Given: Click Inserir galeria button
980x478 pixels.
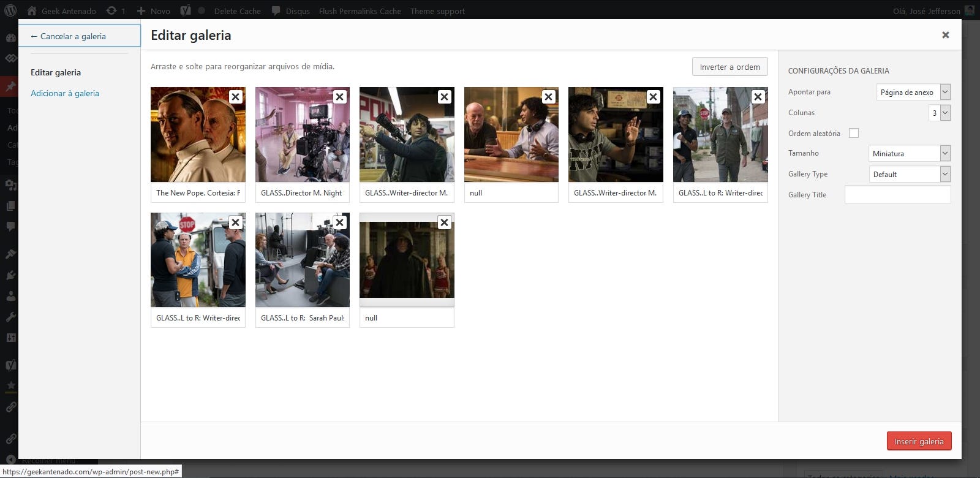Looking at the screenshot, I should coord(919,441).
